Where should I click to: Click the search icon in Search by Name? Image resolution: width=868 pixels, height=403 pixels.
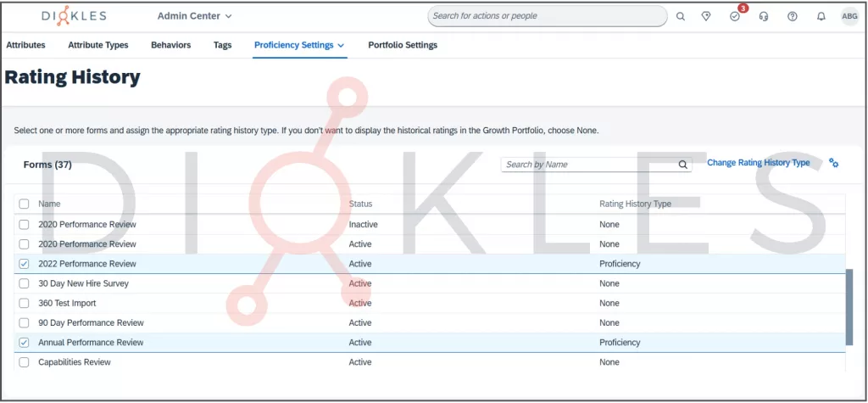pyautogui.click(x=682, y=165)
